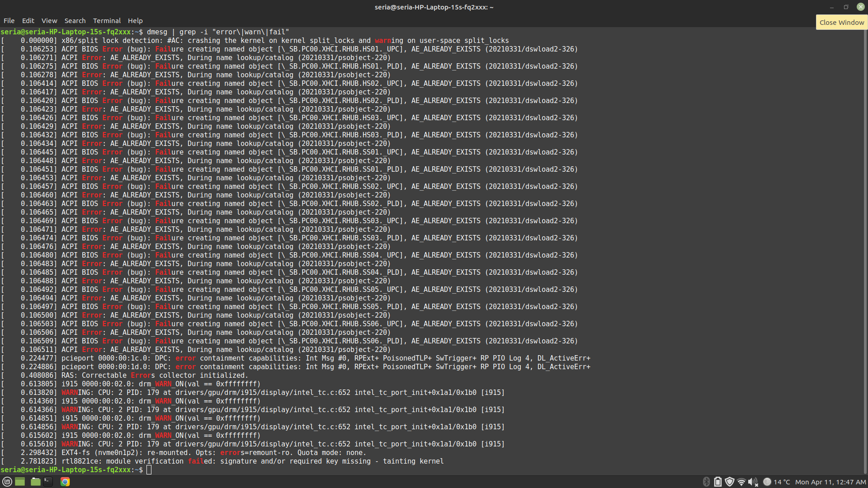Viewport: 868px width, 488px height.
Task: Open the Search menu
Action: click(x=75, y=21)
